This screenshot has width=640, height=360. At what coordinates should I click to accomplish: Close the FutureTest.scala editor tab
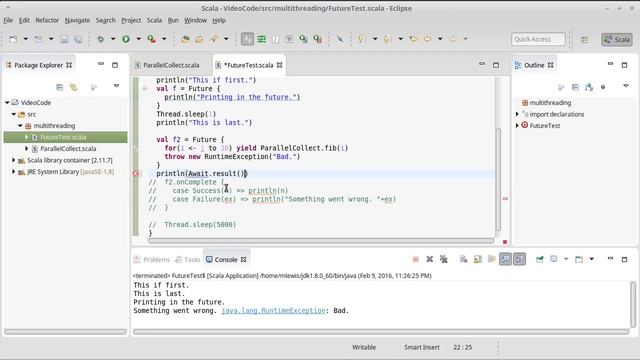[x=279, y=65]
